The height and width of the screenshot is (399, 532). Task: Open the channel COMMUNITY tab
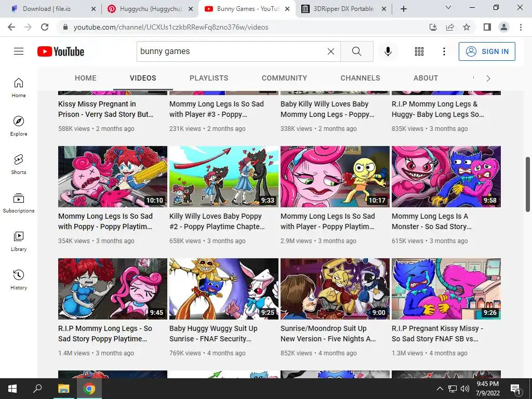pyautogui.click(x=284, y=78)
